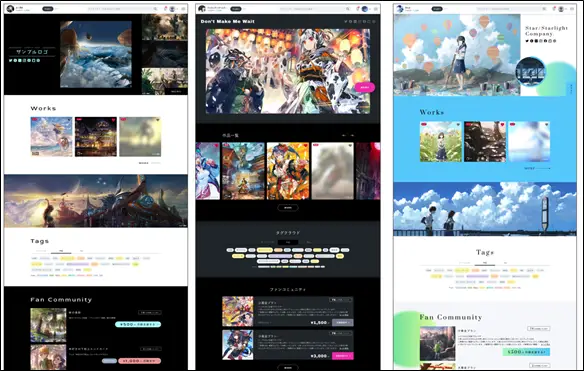
Task: Expand the user avatar dropdown in middle header
Action: pyautogui.click(x=366, y=9)
